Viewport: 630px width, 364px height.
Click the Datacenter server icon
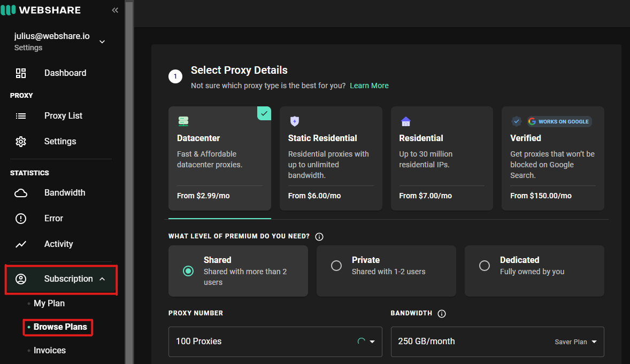coord(183,121)
